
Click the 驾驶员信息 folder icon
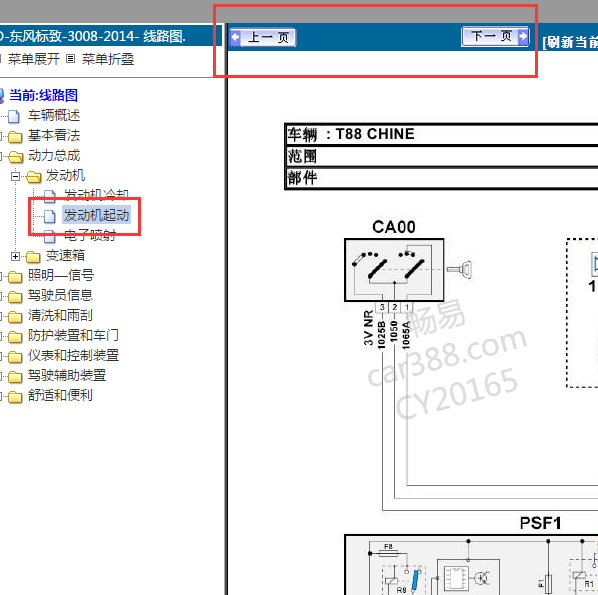pos(15,296)
